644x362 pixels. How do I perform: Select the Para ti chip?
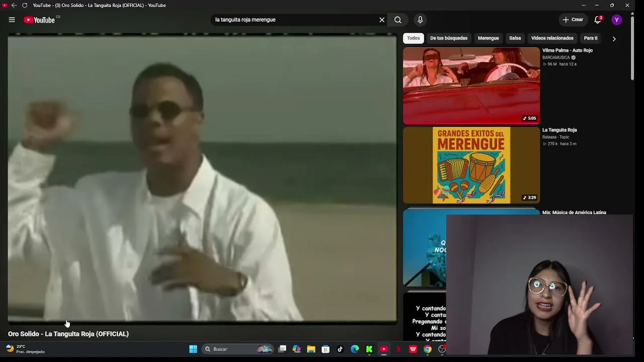pyautogui.click(x=591, y=38)
